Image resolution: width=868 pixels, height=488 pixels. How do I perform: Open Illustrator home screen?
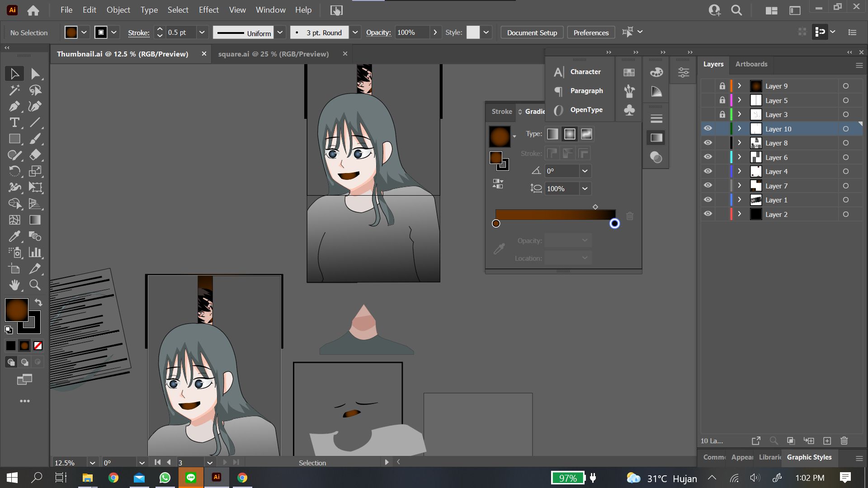33,10
